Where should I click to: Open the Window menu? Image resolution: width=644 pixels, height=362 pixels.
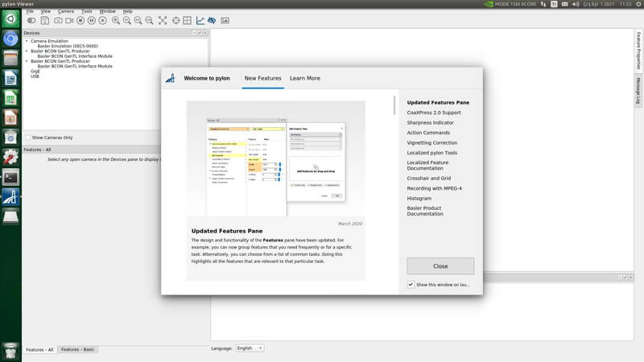click(x=108, y=11)
